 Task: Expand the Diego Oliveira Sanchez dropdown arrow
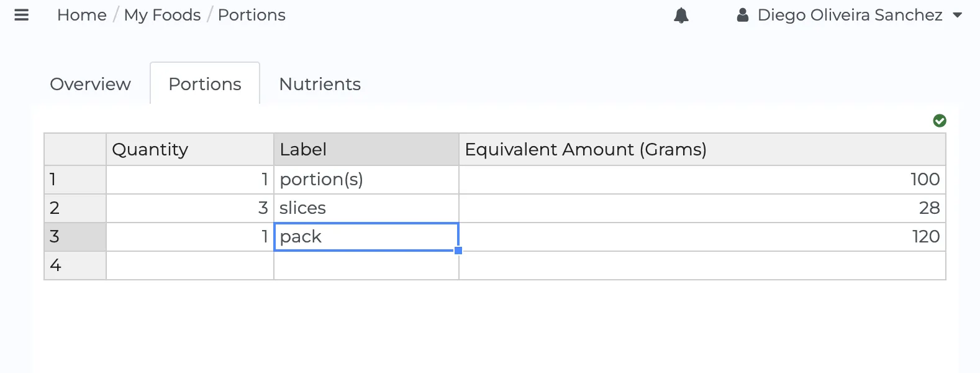coord(958,16)
